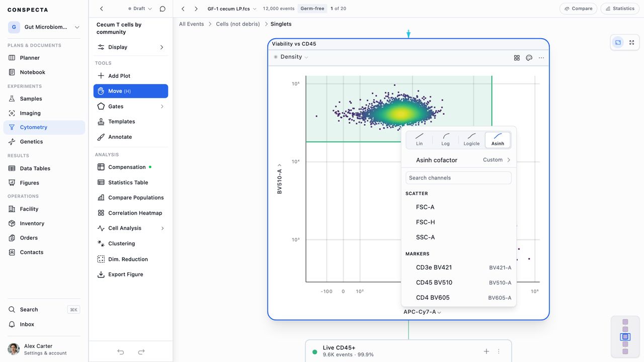Click the redo arrow icon

141,352
